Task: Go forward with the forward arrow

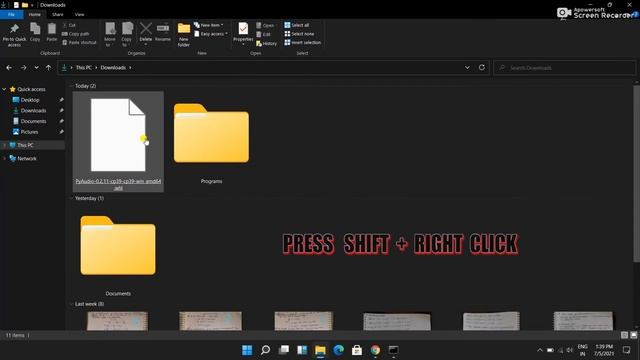Action: (24, 67)
